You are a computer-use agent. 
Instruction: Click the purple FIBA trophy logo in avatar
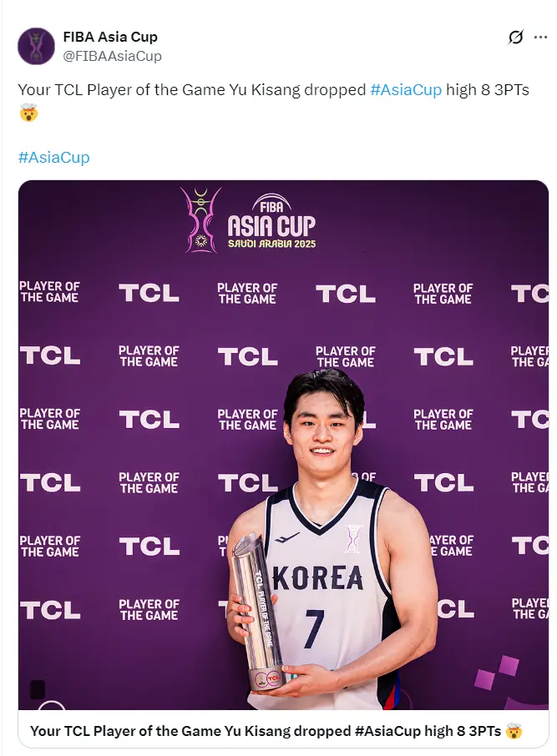[33, 46]
